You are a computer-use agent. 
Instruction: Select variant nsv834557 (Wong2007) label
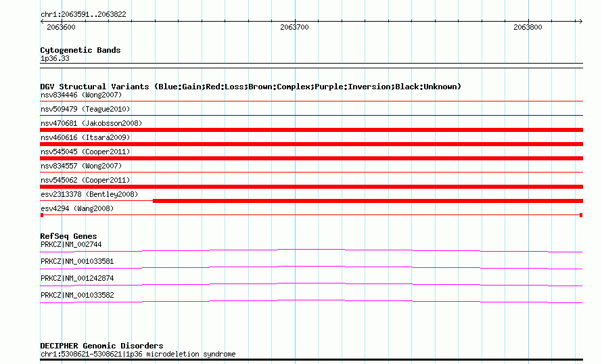coord(81,166)
